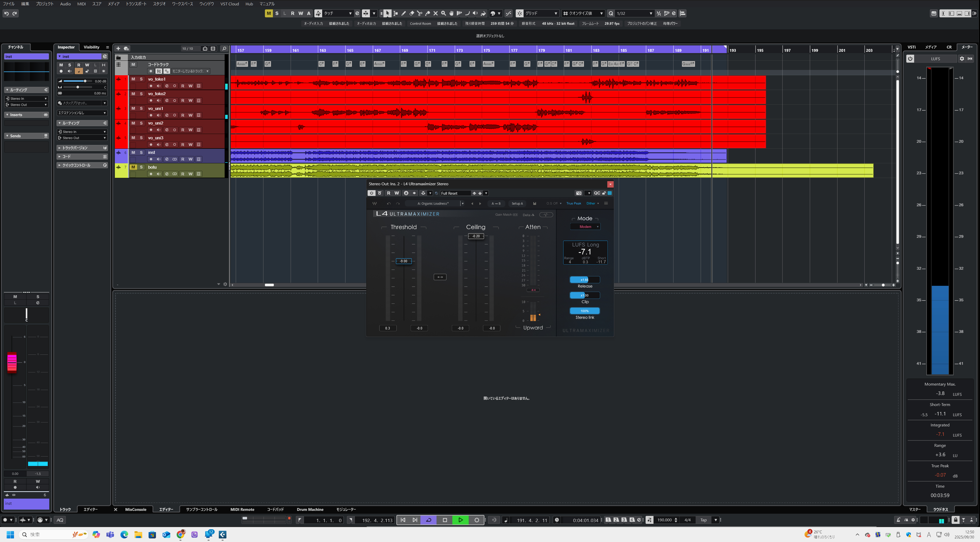
Task: Select the Glue tool
Action: (428, 13)
